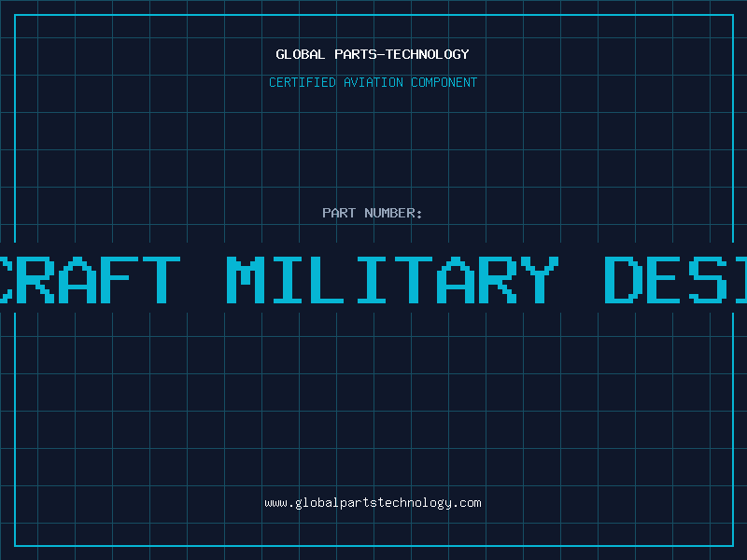Open the globalpartstechnology portion of the URL
747x560 pixels.
pos(373,503)
